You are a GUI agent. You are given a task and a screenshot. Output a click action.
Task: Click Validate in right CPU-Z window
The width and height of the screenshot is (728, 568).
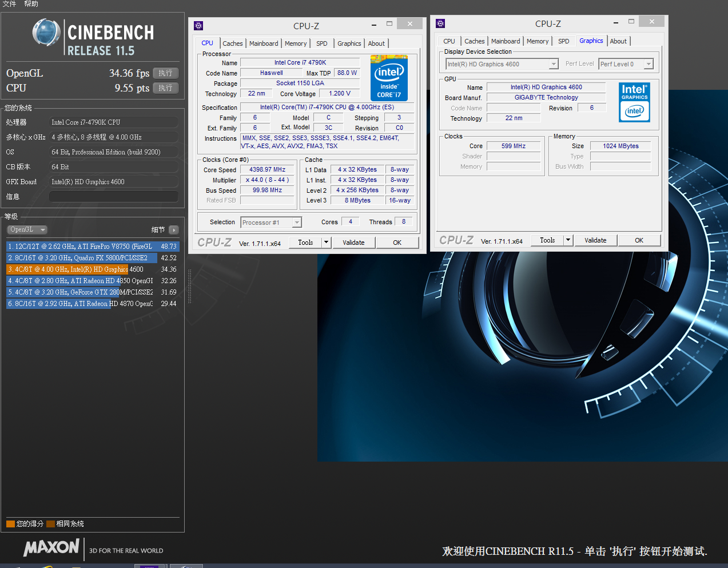pyautogui.click(x=595, y=240)
